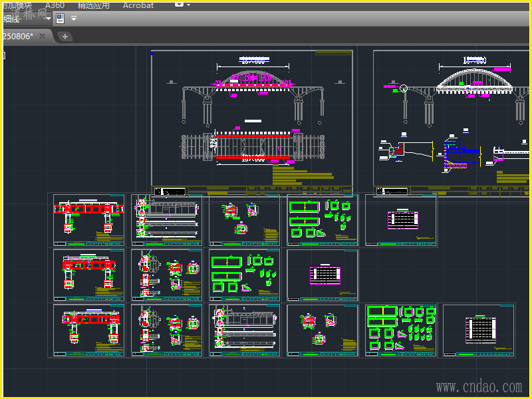532x399 pixels.
Task: Select the 250806* drawing file tab
Action: coord(17,36)
